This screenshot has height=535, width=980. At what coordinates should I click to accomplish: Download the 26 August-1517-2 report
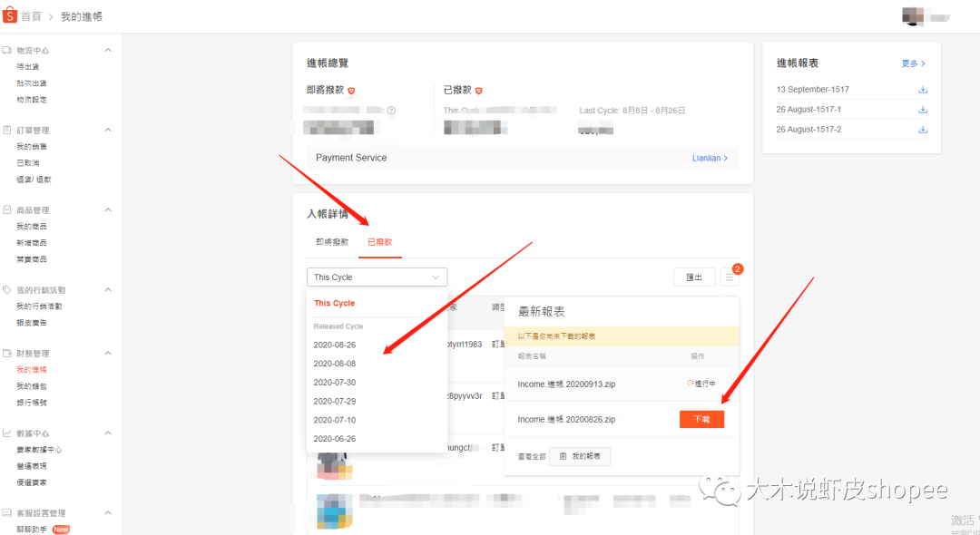pos(923,130)
